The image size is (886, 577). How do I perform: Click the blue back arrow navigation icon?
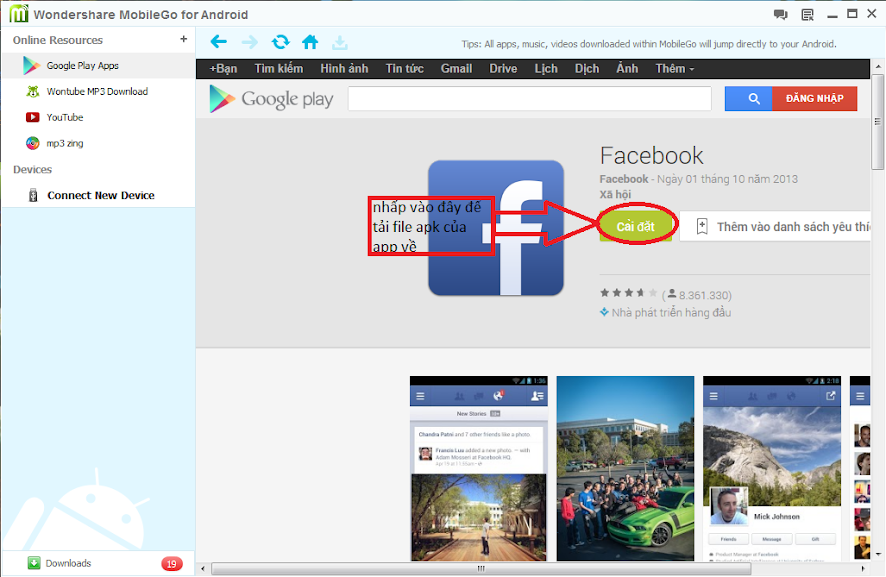click(x=219, y=42)
